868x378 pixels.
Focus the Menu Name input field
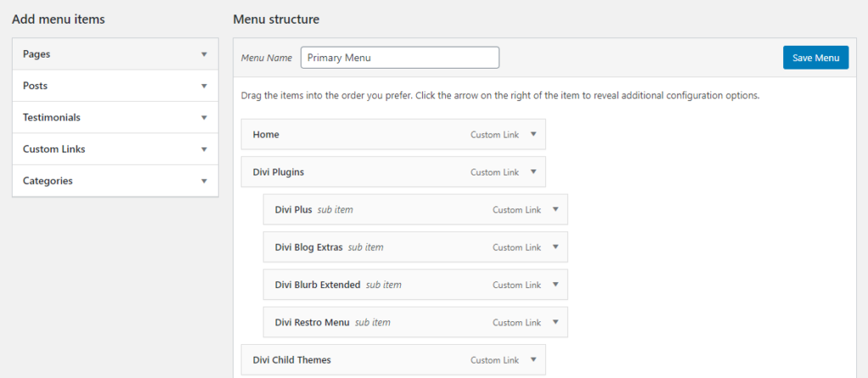399,58
